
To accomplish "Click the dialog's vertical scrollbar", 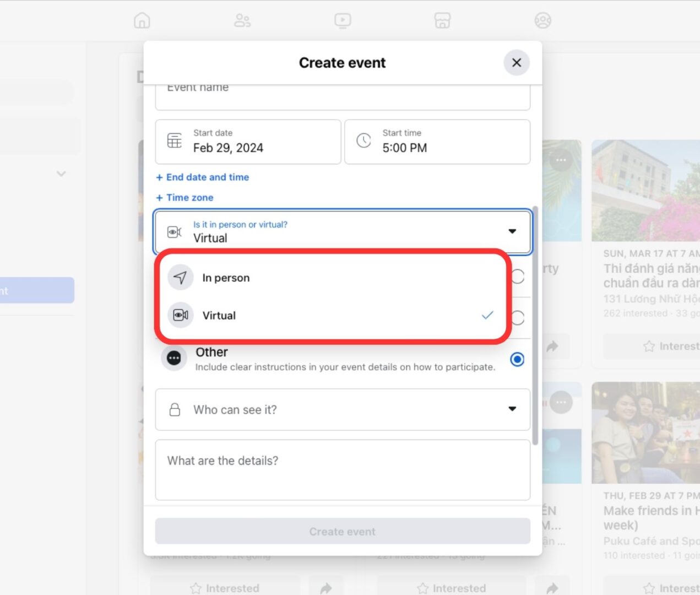I will point(535,325).
